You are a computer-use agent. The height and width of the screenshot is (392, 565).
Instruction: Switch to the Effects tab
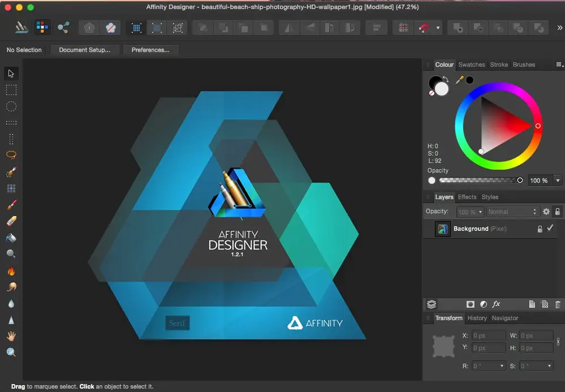coord(467,197)
